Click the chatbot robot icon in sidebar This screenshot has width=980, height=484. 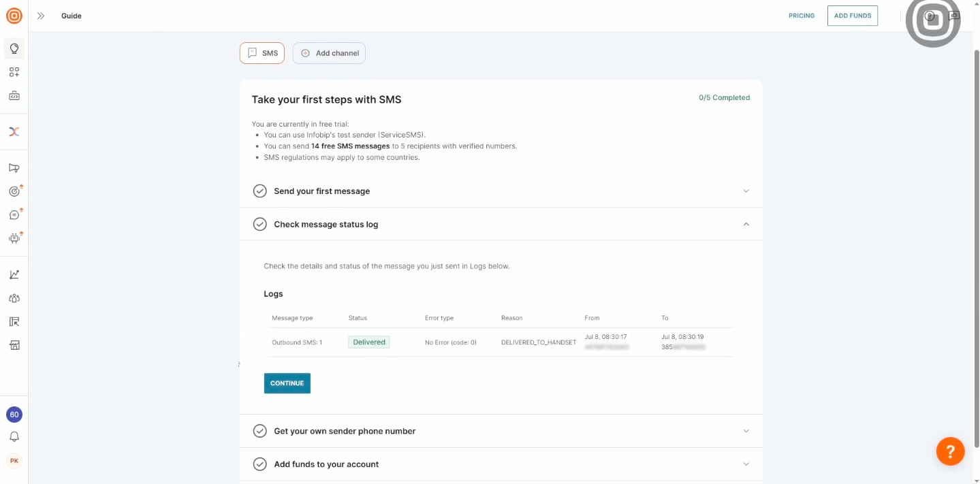[14, 238]
